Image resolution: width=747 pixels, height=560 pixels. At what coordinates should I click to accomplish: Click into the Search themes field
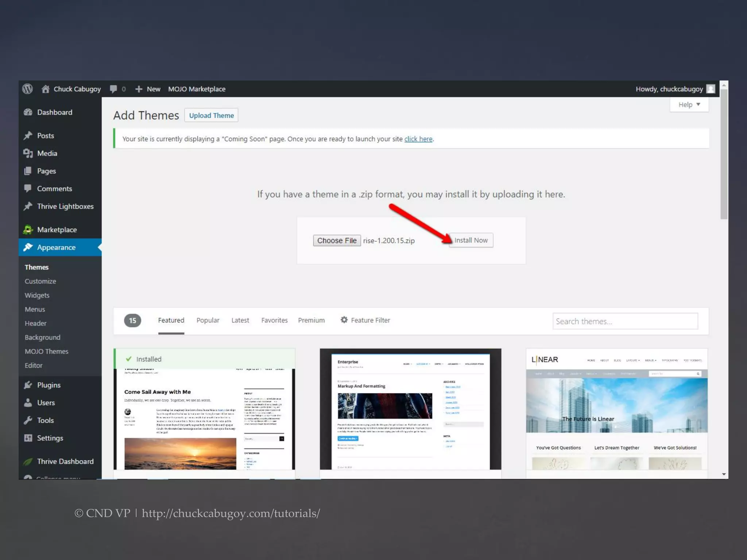(625, 321)
